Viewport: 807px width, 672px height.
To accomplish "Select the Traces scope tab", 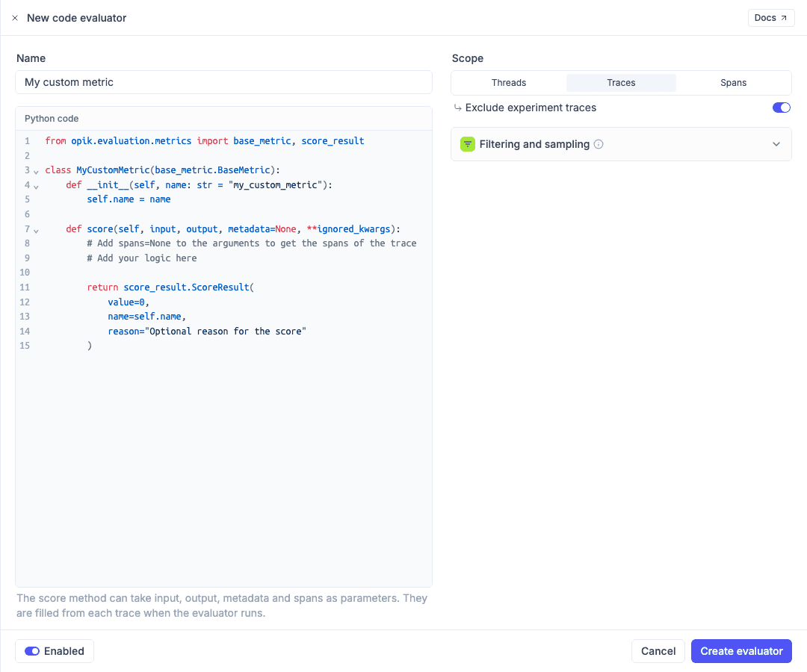I will (x=621, y=83).
